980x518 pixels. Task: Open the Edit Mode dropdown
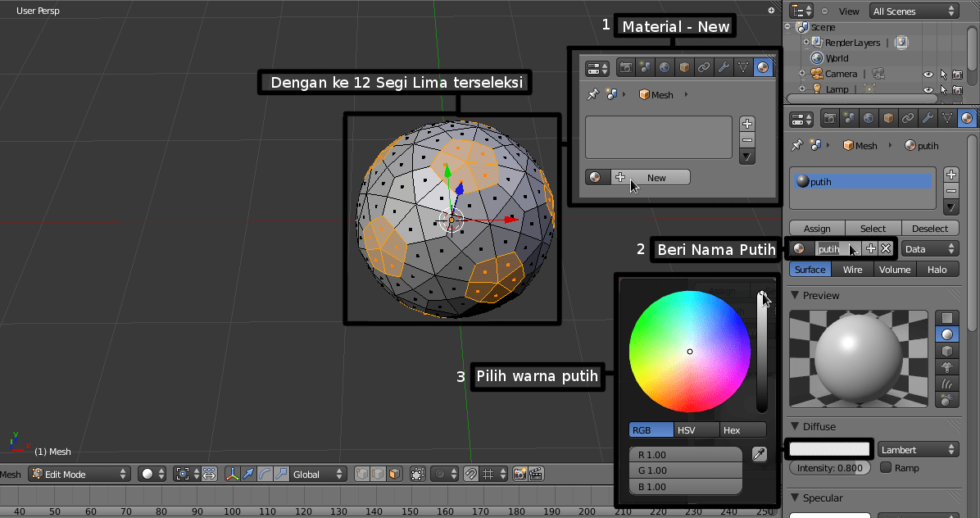point(79,475)
